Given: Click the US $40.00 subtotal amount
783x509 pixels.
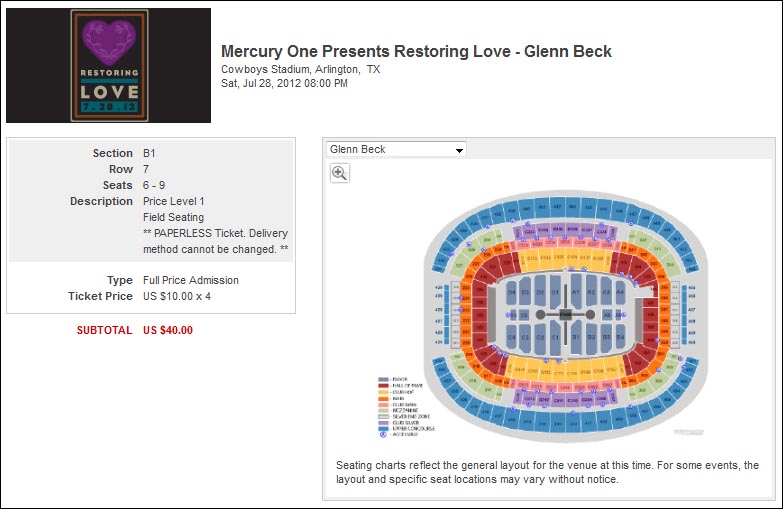Looking at the screenshot, I should point(168,330).
